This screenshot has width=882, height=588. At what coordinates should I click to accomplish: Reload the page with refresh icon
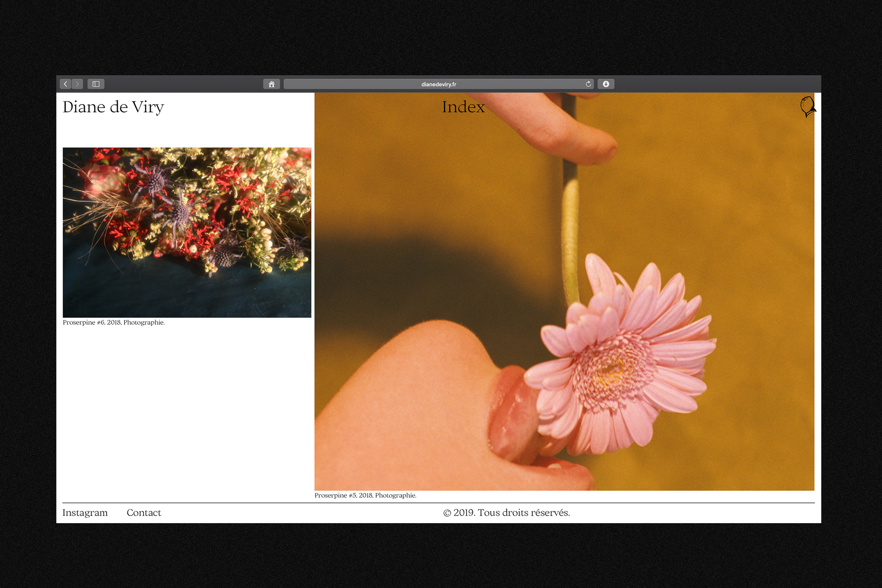(x=588, y=84)
